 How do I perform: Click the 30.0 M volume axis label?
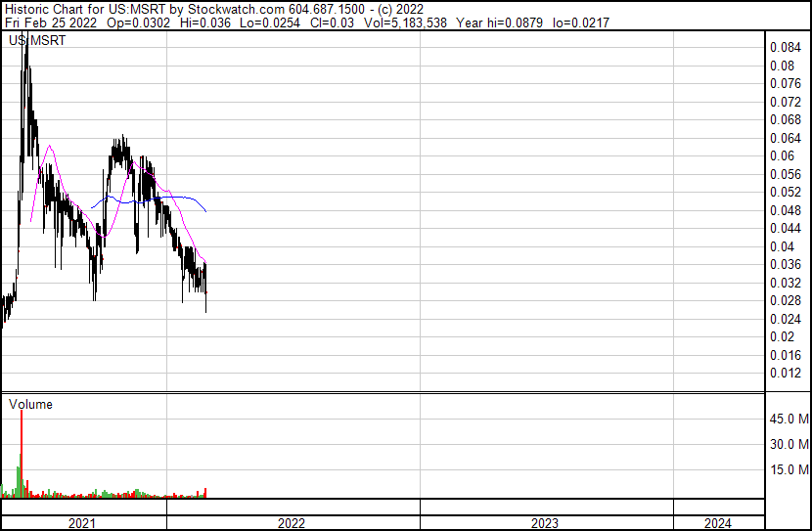[789, 445]
